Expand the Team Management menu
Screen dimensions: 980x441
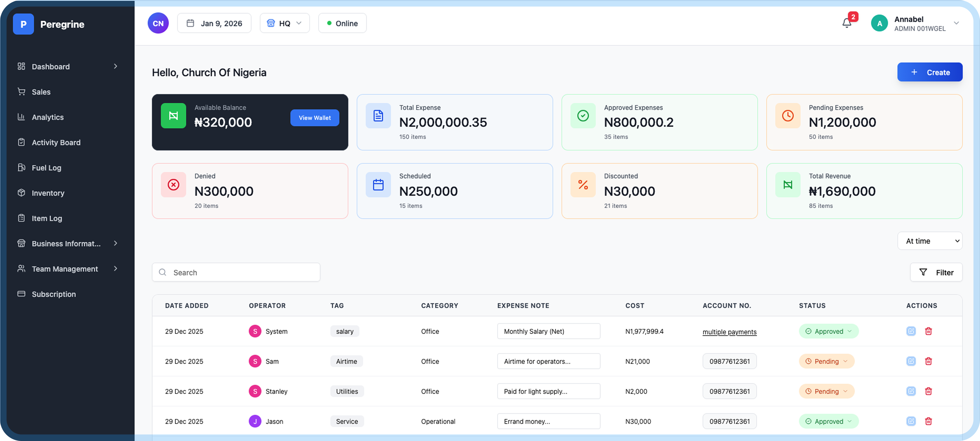115,269
